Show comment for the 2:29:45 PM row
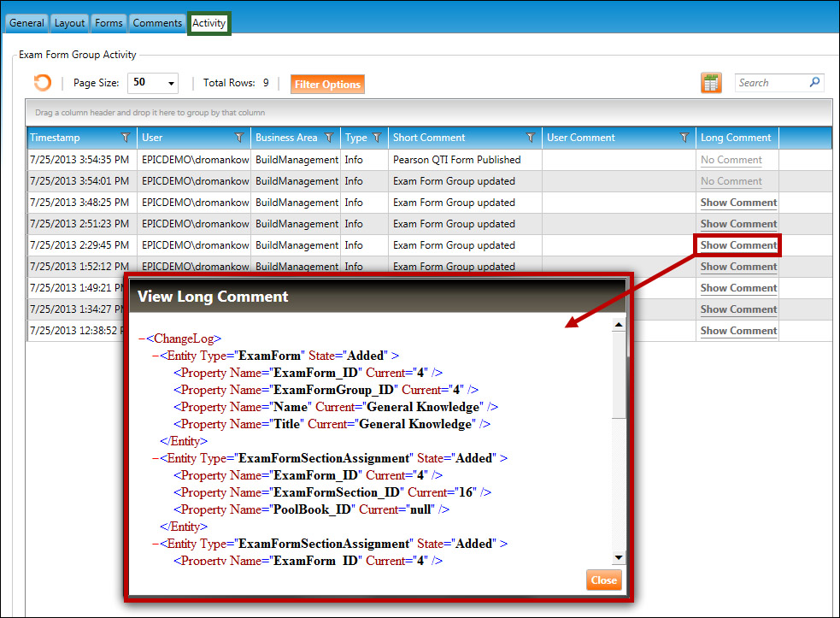Image resolution: width=840 pixels, height=618 pixels. pyautogui.click(x=738, y=245)
